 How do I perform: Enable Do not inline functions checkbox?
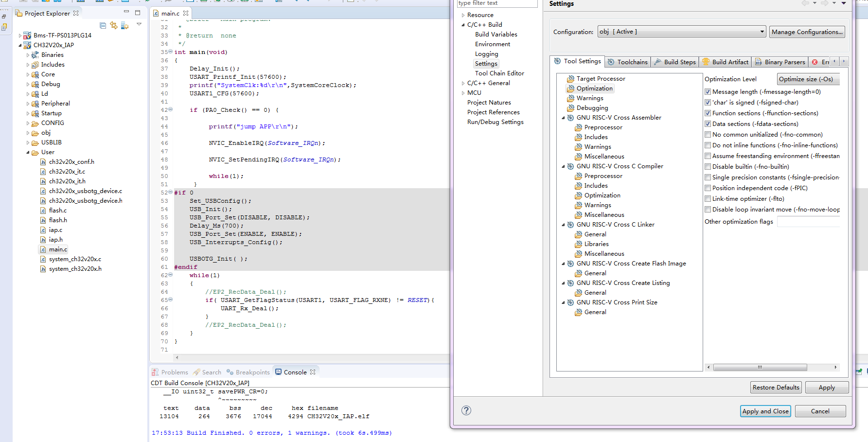(x=708, y=145)
